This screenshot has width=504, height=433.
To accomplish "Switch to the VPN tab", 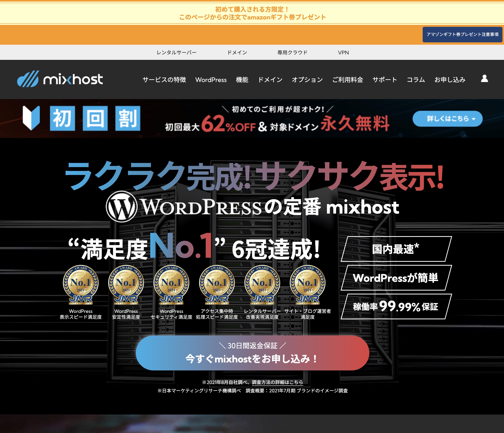I will 343,52.
